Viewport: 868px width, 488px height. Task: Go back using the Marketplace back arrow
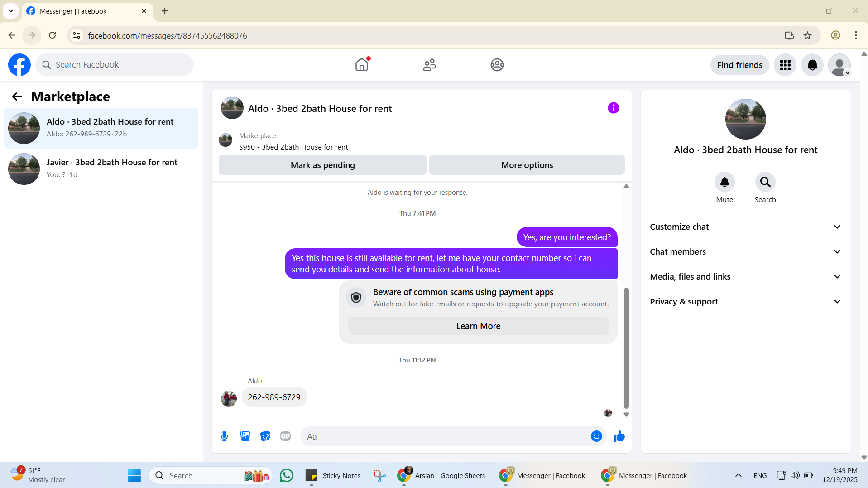(x=17, y=97)
